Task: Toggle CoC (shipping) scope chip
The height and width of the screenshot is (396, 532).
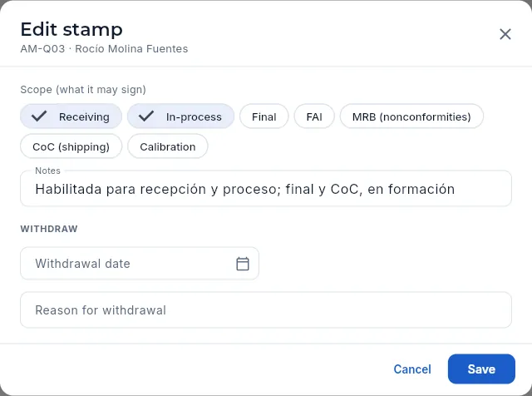Action: pos(71,146)
